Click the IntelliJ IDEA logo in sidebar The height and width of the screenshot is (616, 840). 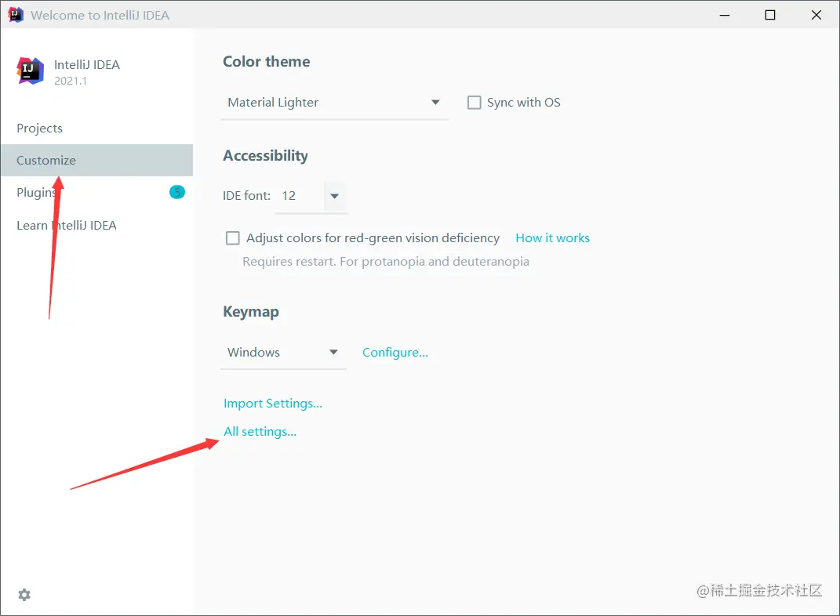coord(30,71)
